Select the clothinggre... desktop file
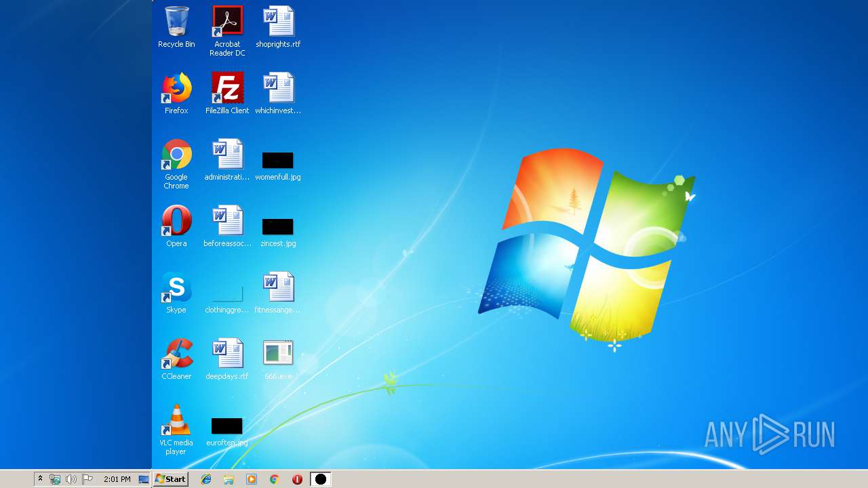 227,298
